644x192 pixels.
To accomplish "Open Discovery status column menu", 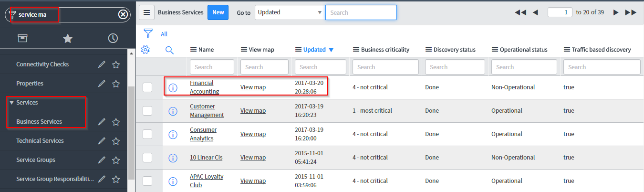I will (428, 50).
